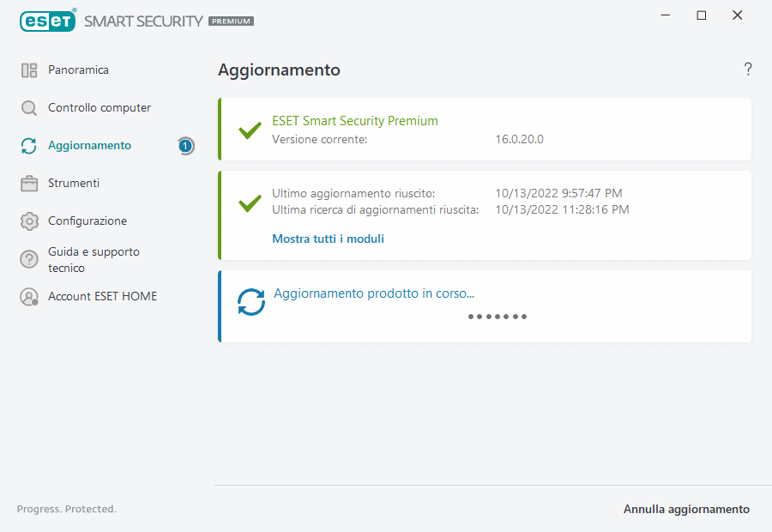
Task: Click the update notification badge
Action: click(185, 146)
